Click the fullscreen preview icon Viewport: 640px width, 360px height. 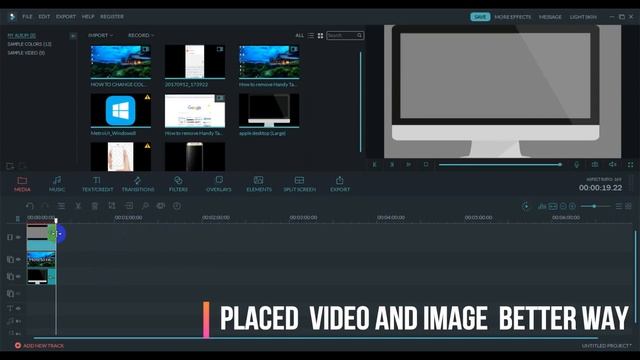630,164
